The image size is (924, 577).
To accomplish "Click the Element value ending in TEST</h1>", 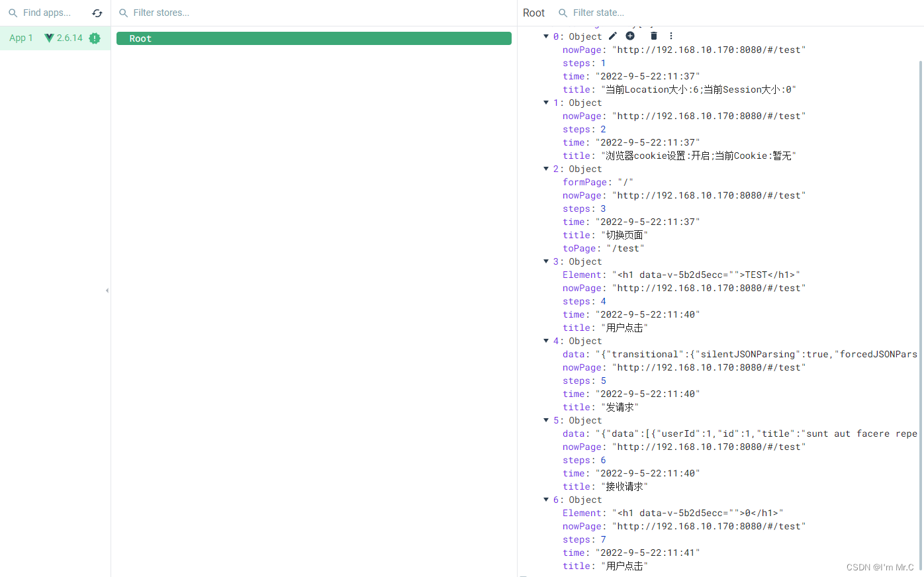I will [x=706, y=275].
